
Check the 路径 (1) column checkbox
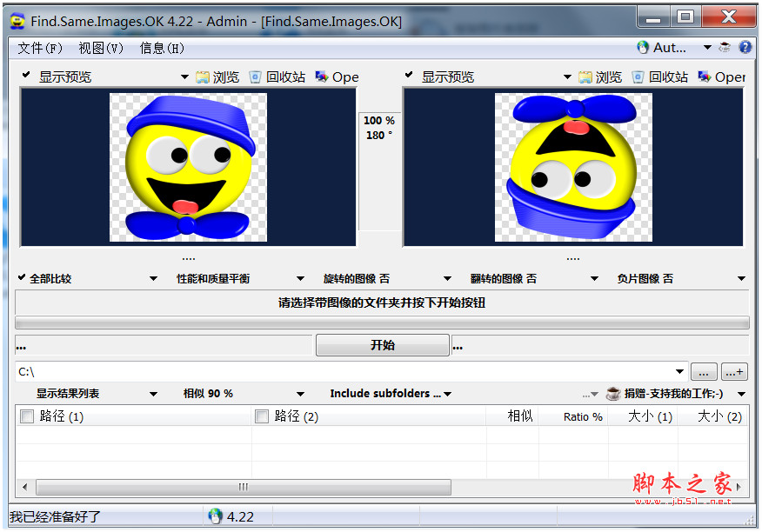pos(27,416)
